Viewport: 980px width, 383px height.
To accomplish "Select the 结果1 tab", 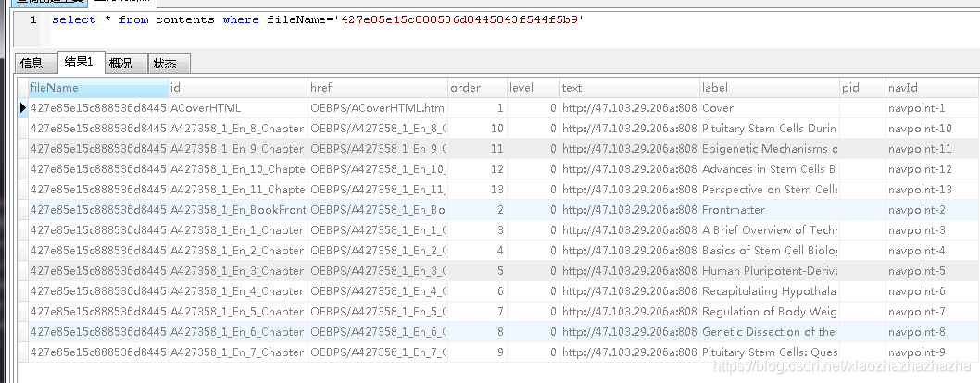I will point(82,62).
